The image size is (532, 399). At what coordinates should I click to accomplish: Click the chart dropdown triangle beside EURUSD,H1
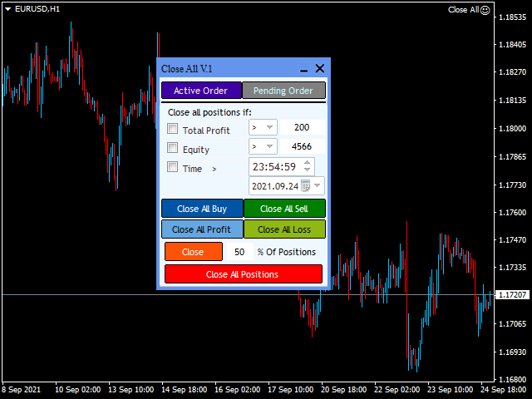coord(7,9)
